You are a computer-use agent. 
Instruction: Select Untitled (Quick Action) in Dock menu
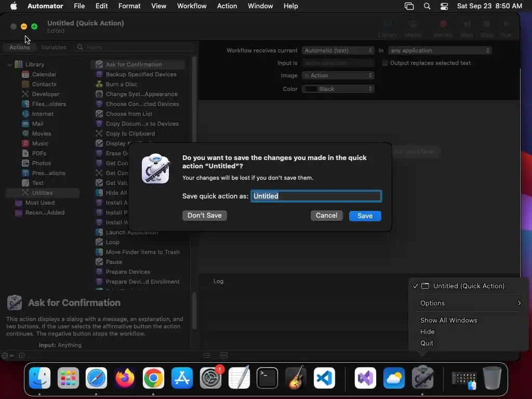[x=469, y=286]
